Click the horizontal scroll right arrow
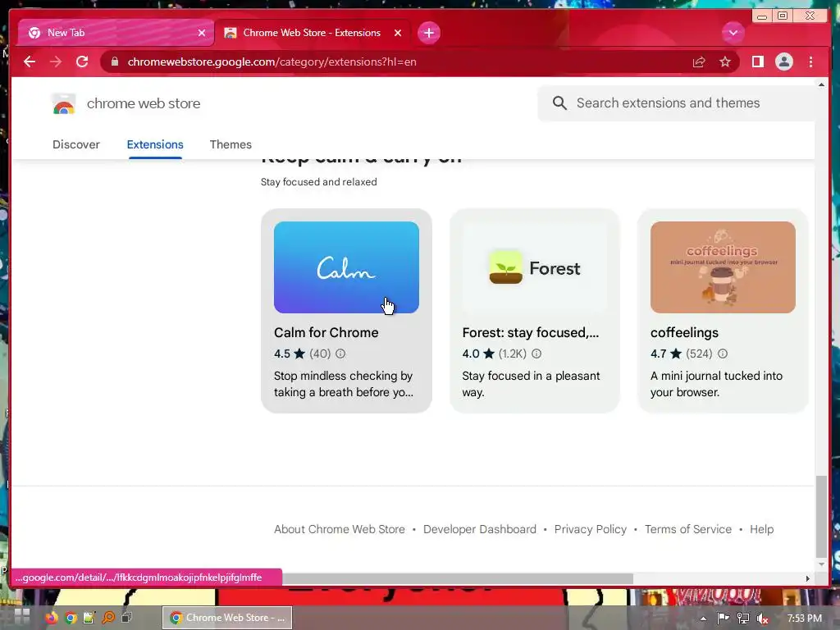Viewport: 840px width, 630px height. click(x=808, y=578)
